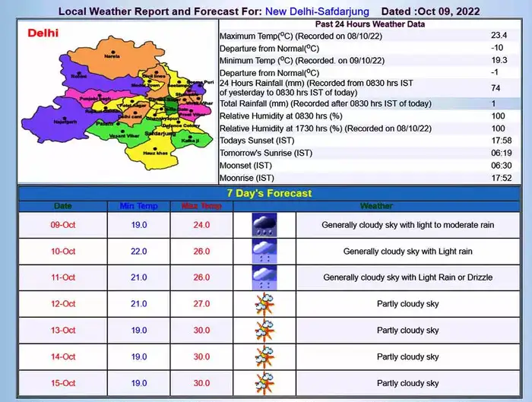Click the light rain icon for 10-Oct
532x402 pixels.
[264, 252]
